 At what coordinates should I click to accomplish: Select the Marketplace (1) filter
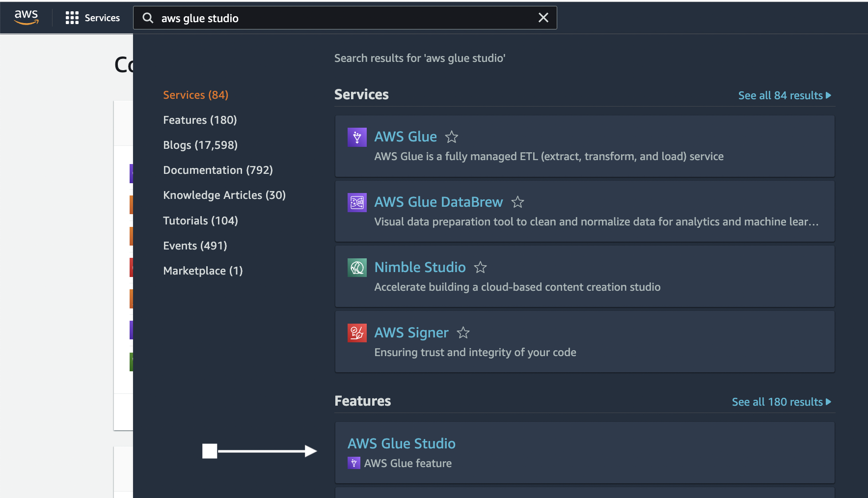(203, 271)
